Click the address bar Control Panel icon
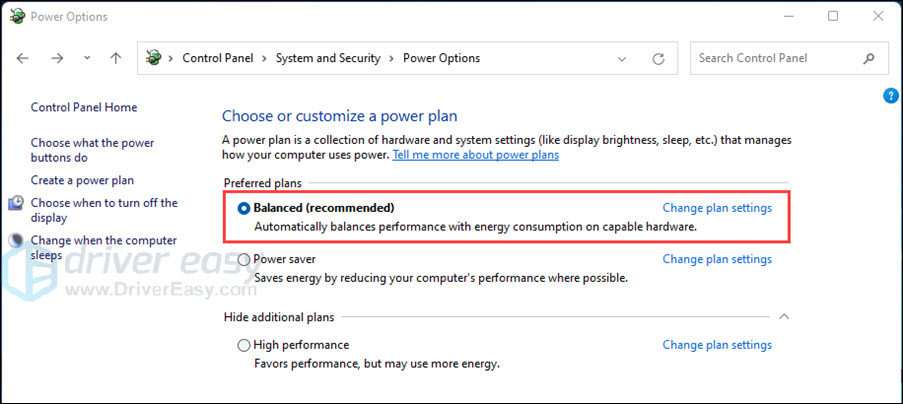903x404 pixels. (x=153, y=58)
